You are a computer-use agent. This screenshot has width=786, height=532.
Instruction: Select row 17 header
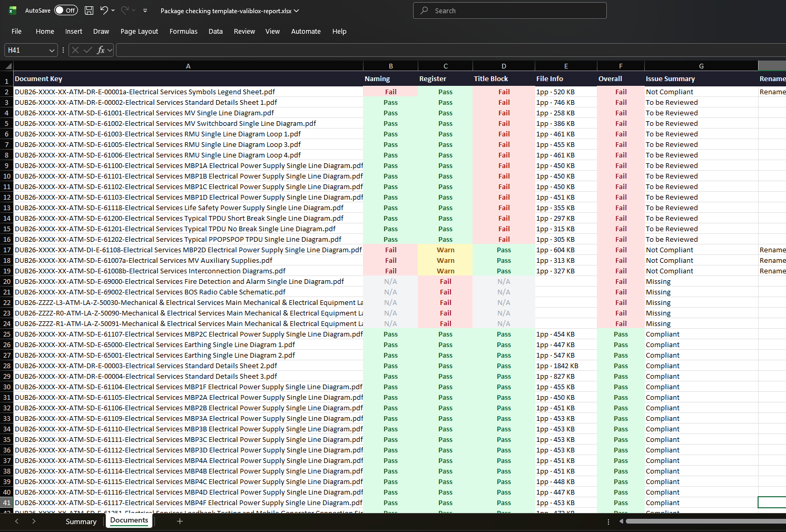(7, 250)
